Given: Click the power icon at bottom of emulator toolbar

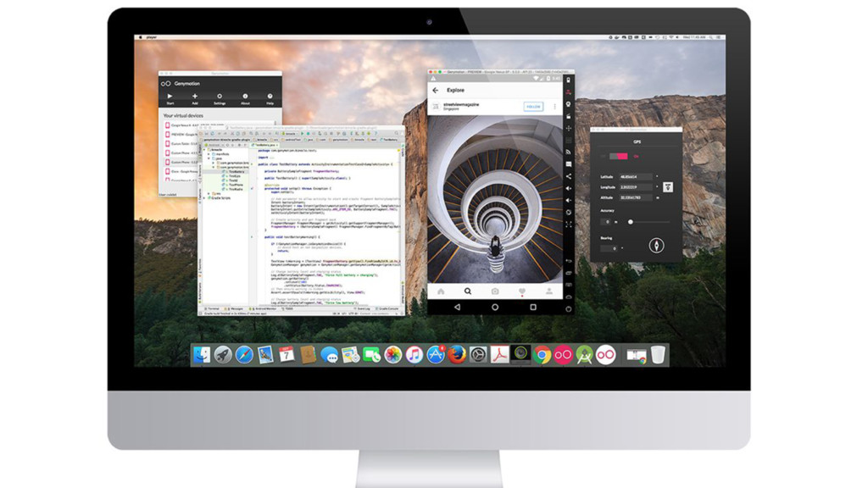Looking at the screenshot, I should pyautogui.click(x=569, y=308).
